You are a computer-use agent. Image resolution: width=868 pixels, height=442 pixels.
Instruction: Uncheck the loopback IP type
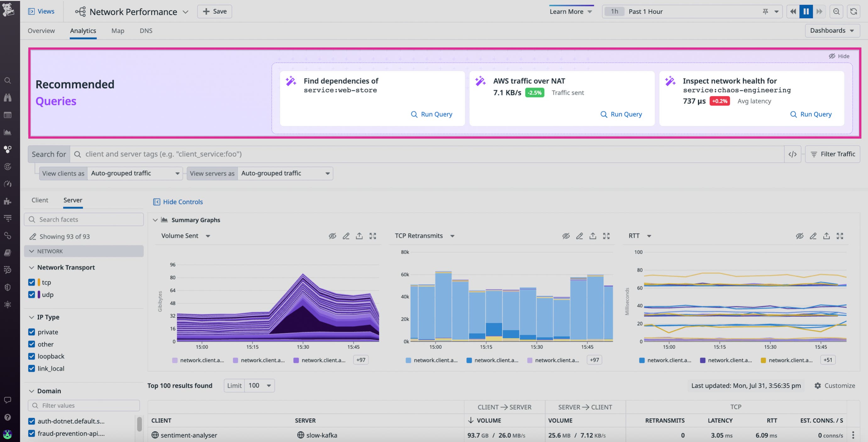click(32, 356)
